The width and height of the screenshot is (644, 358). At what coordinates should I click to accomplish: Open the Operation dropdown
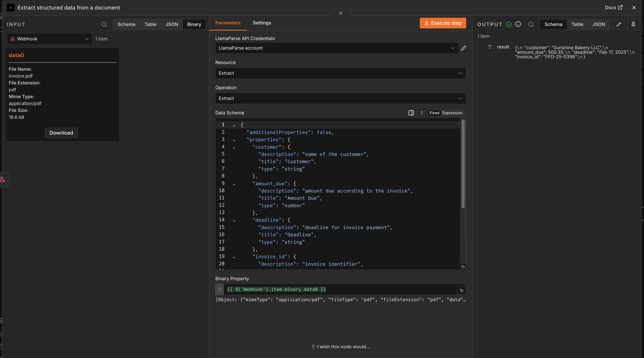tap(340, 98)
